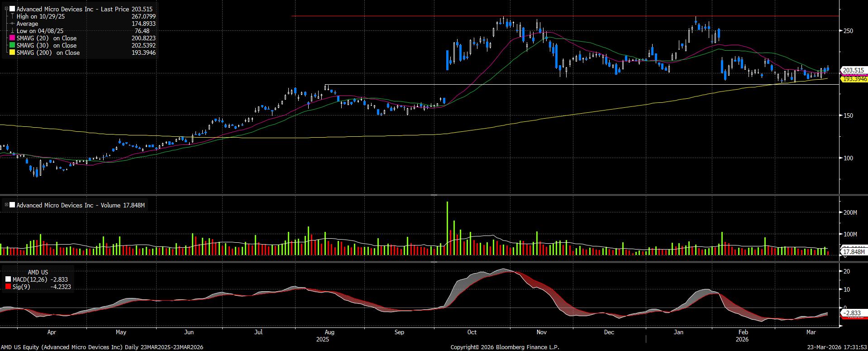Click the 17.848M volume axis tag
868x351 pixels.
854,252
